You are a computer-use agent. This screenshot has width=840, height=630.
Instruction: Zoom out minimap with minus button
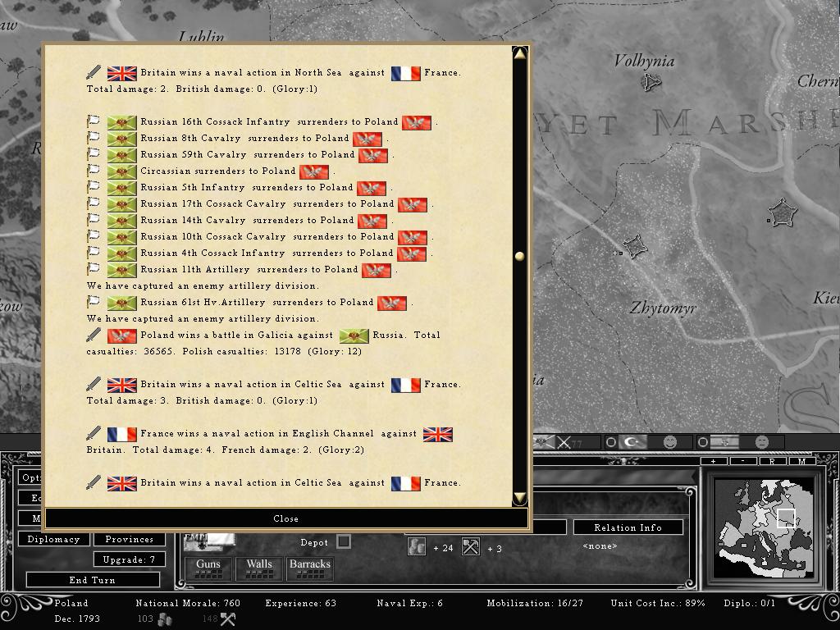[743, 462]
